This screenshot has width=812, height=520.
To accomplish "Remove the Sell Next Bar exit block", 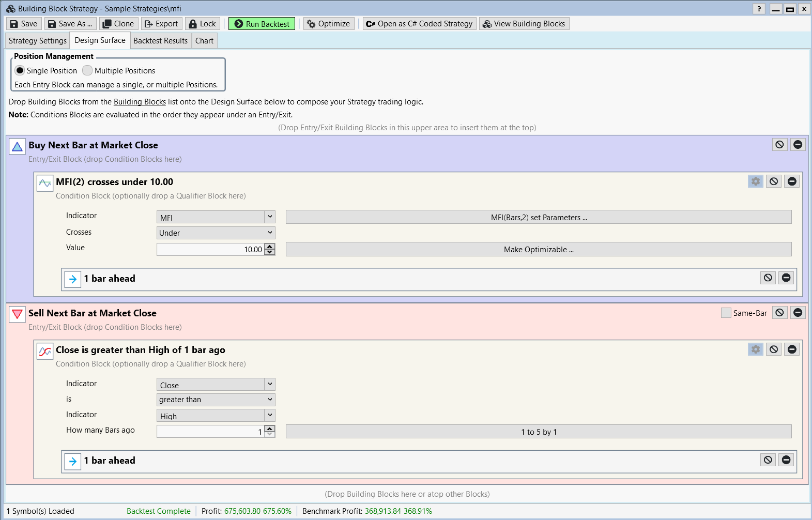I will pyautogui.click(x=798, y=313).
